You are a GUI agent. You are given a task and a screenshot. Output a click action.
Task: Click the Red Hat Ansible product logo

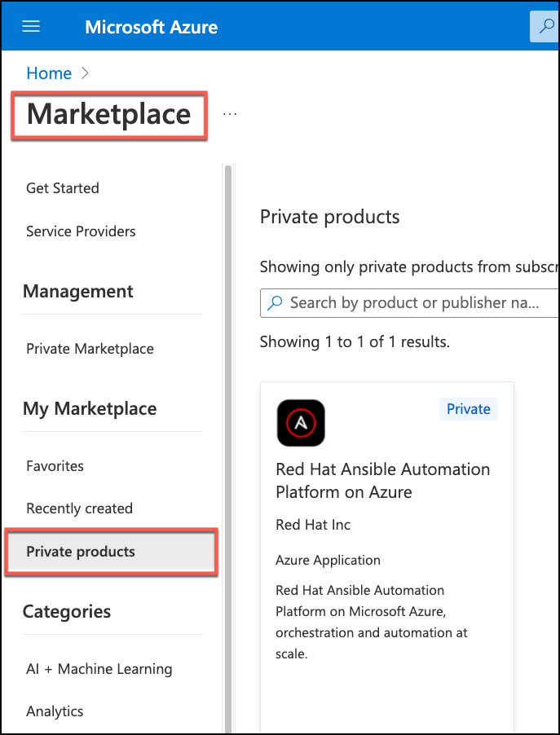(x=300, y=423)
